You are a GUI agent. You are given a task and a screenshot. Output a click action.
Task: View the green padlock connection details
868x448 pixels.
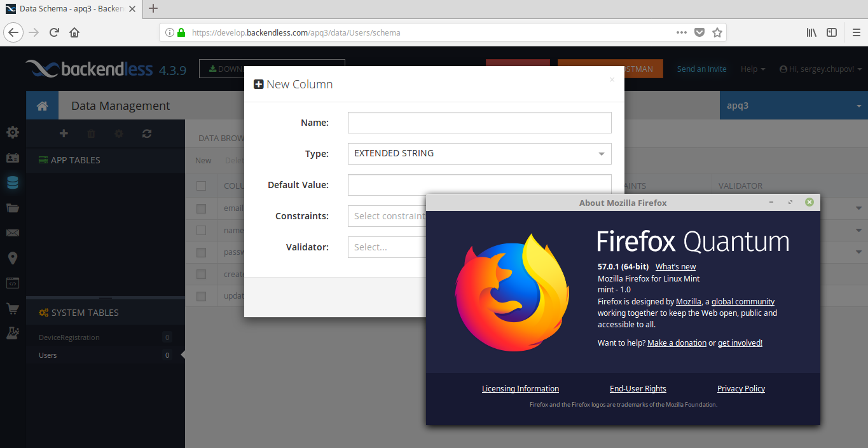click(x=181, y=32)
